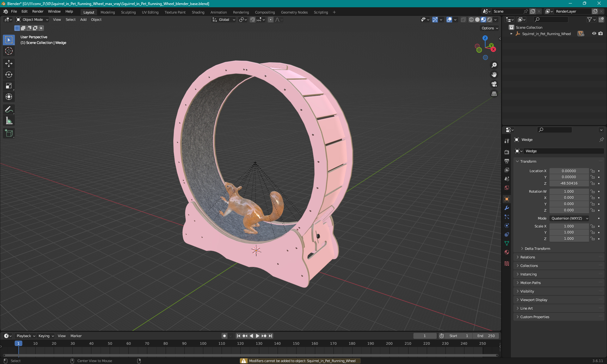
Task: Select the Object Properties icon
Action: pos(507,199)
